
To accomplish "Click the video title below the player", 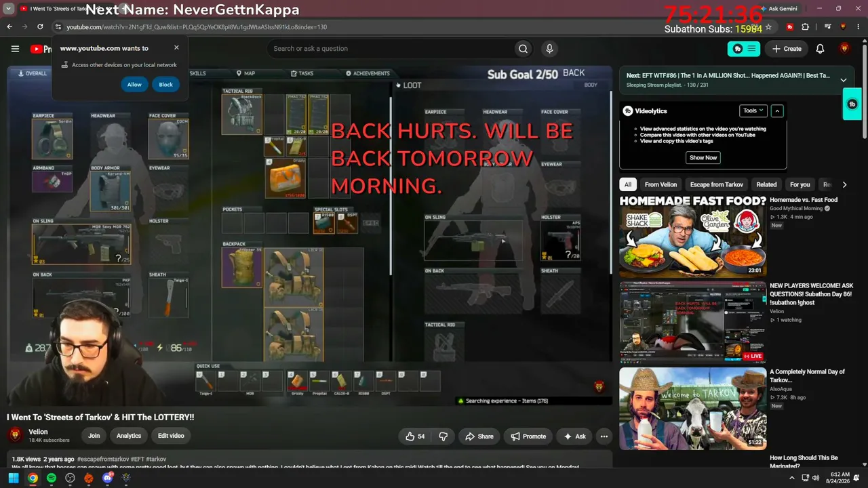I will click(x=100, y=418).
